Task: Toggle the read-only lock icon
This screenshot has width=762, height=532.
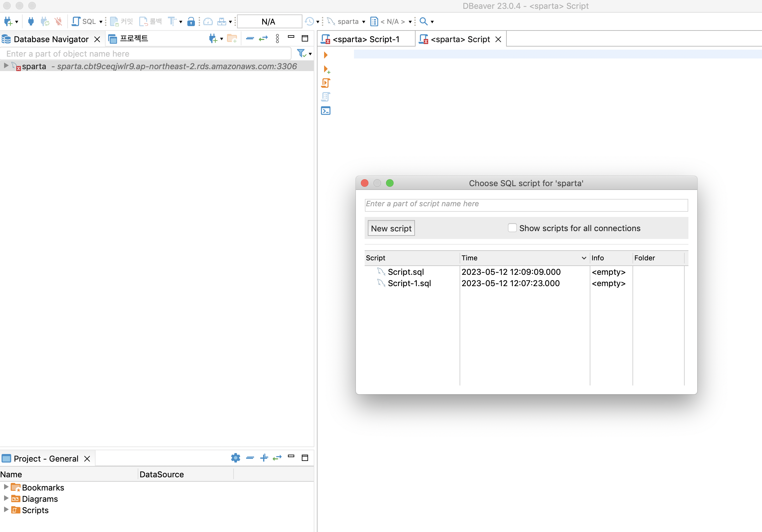Action: point(191,22)
